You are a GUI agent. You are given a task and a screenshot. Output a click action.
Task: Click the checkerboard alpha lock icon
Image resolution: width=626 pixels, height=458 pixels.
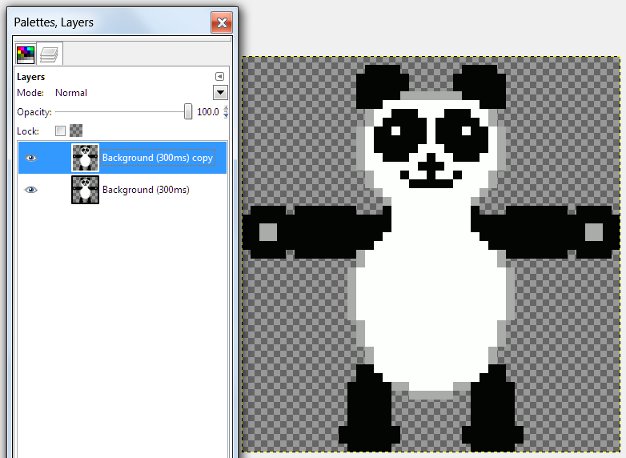pos(76,131)
